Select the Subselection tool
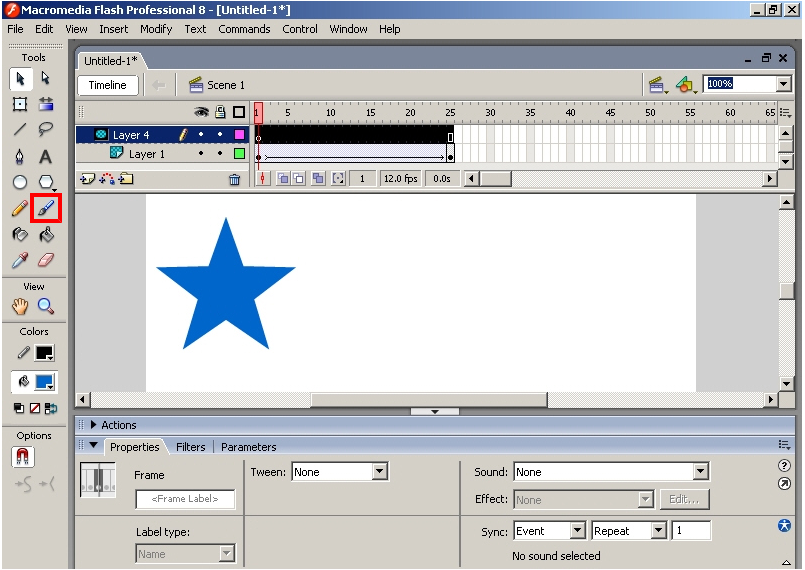 pos(46,79)
